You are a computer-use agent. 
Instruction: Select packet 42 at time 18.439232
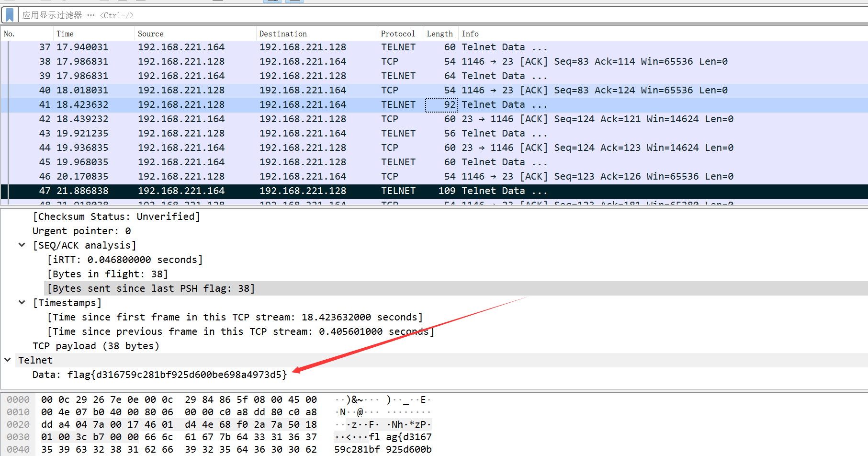click(434, 119)
